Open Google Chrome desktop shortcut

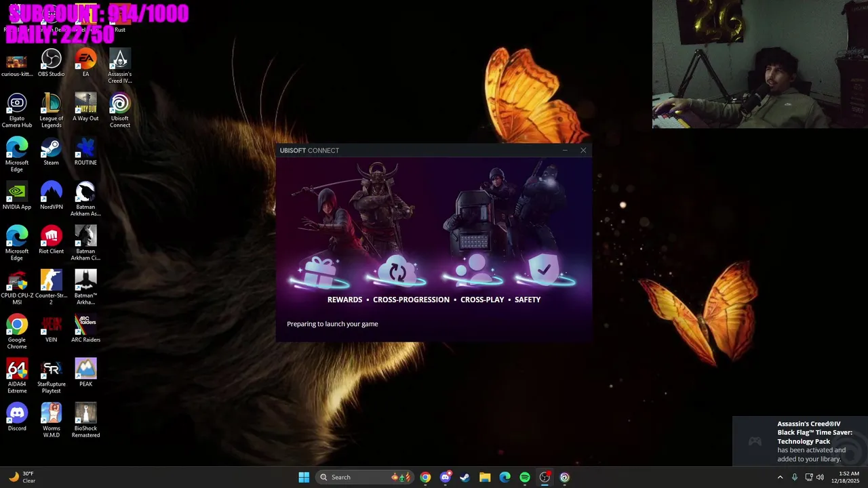(17, 332)
